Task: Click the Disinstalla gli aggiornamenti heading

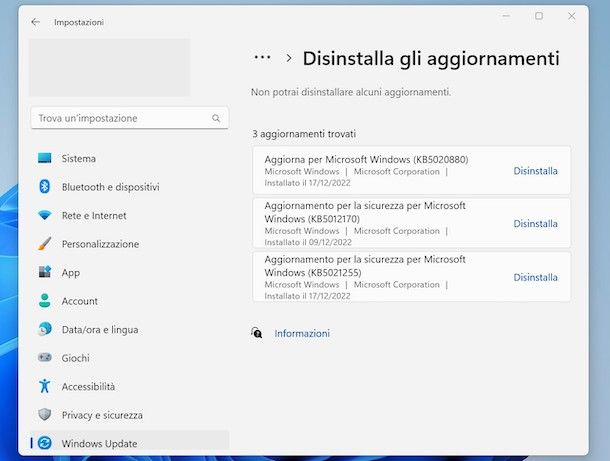Action: click(431, 59)
